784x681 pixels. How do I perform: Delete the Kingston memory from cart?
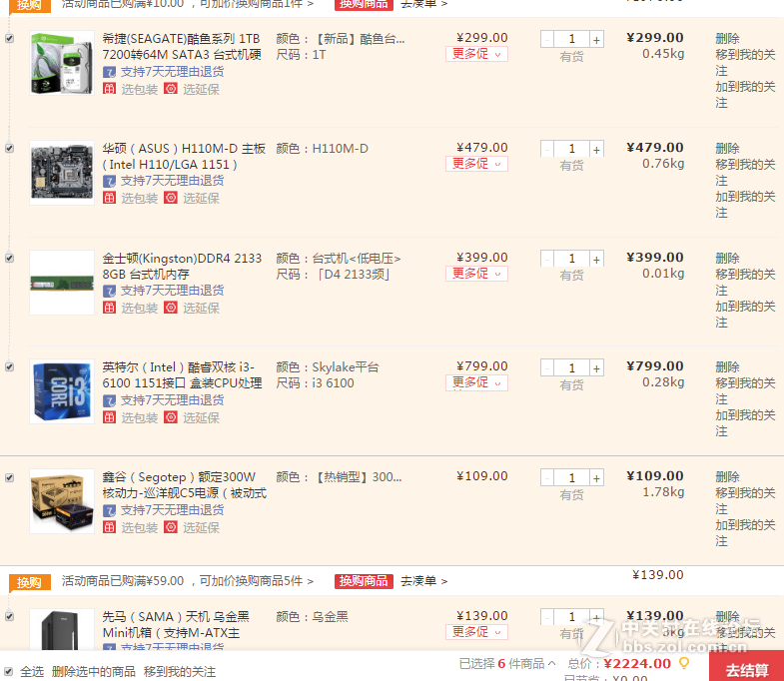pos(727,258)
